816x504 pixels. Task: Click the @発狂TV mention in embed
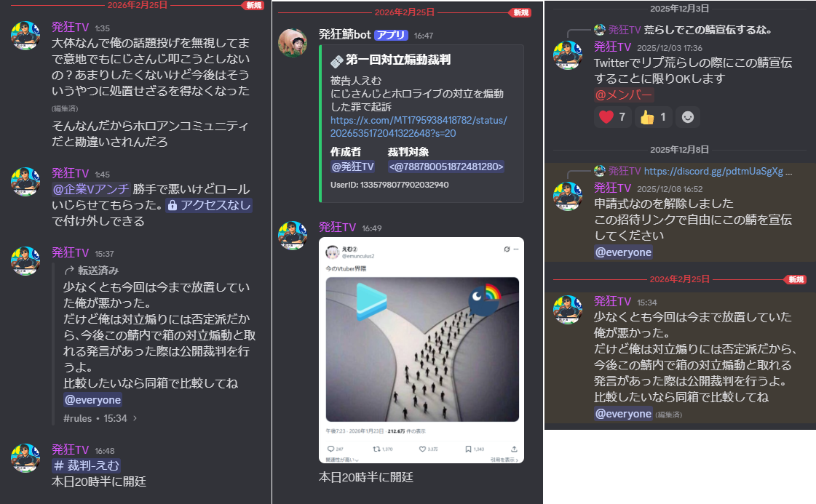pyautogui.click(x=352, y=167)
